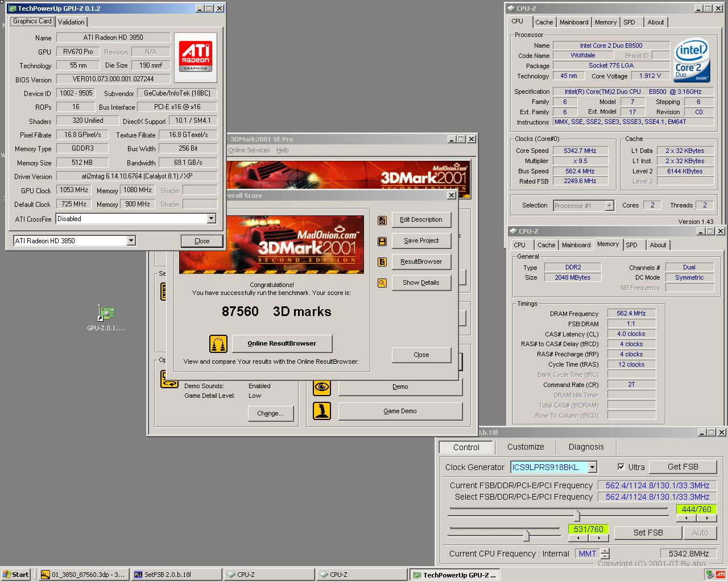Viewport: 728px width, 582px height.
Task: Click the Intel Core 2 Duo logo
Action: [691, 60]
